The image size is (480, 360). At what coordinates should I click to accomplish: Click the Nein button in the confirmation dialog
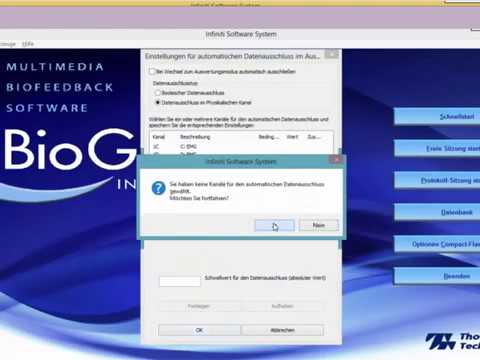tap(319, 225)
